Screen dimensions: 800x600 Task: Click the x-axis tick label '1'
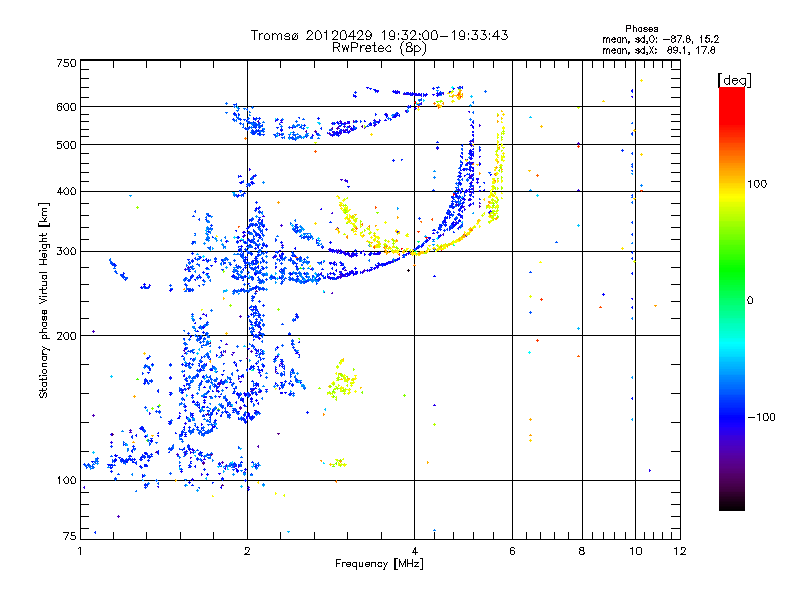[80, 551]
